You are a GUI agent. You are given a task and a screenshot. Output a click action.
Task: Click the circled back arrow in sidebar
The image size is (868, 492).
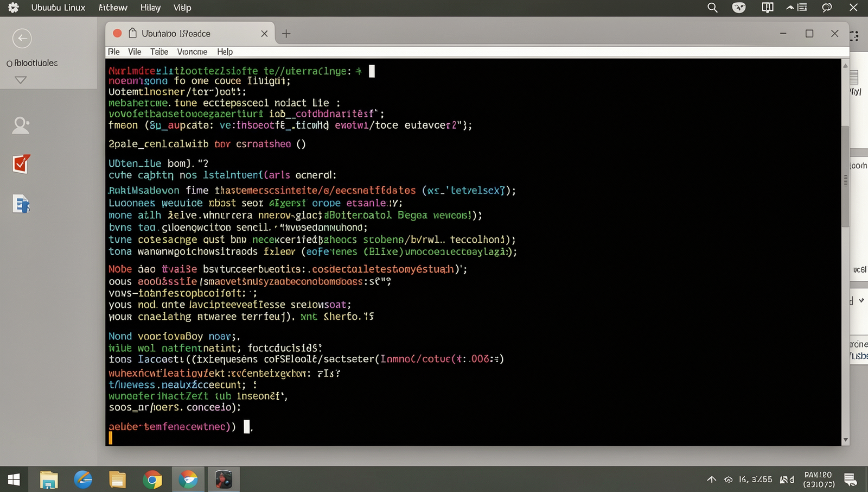[22, 38]
